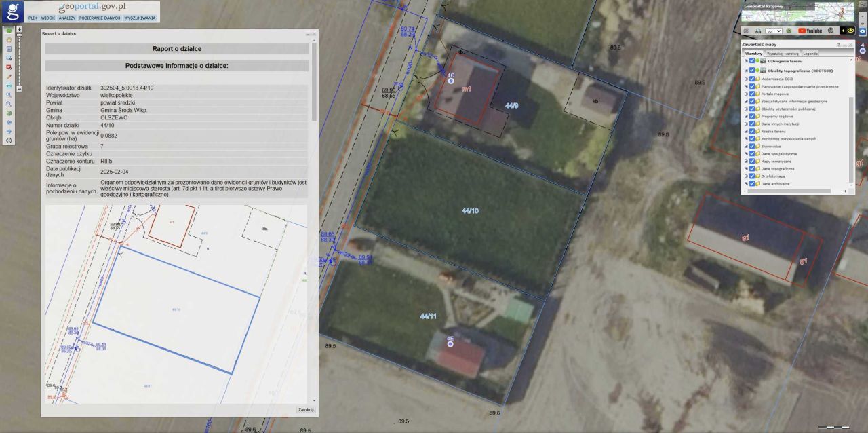The height and width of the screenshot is (433, 868).
Task: Click the plus button on zoom slider
Action: point(19,30)
